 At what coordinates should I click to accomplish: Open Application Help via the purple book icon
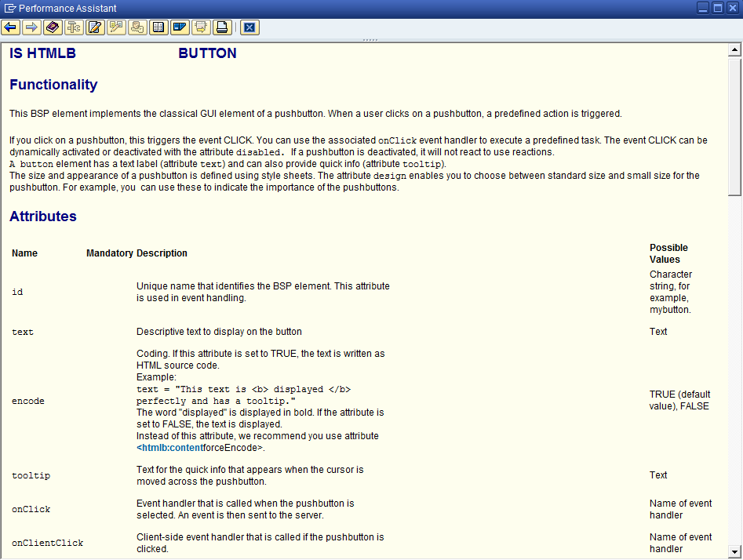(53, 27)
